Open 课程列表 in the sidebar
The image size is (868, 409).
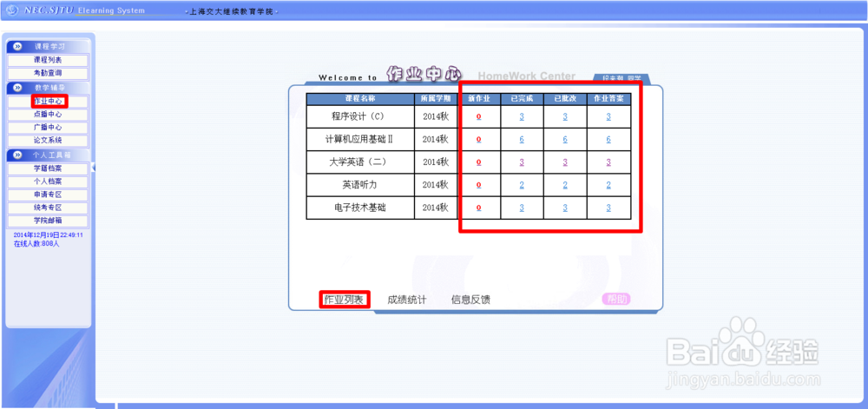point(48,60)
